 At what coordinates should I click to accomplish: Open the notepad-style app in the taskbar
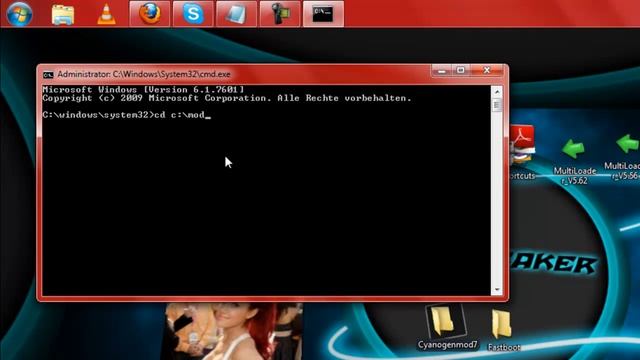pyautogui.click(x=236, y=13)
